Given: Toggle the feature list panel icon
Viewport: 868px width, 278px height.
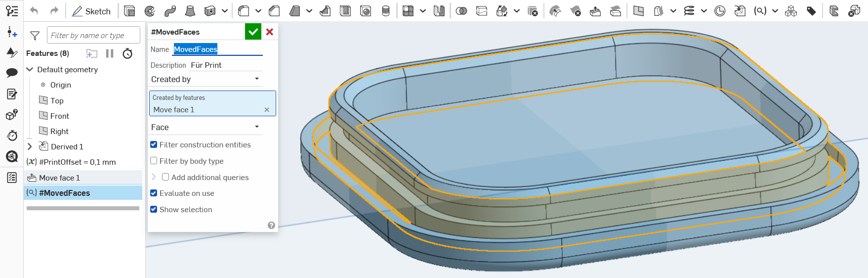Looking at the screenshot, I should coord(12,11).
